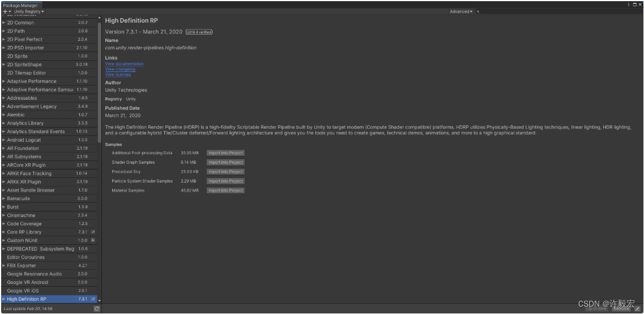Import Additional Post-processing Data sample
Image resolution: width=644 pixels, height=314 pixels.
pos(225,153)
